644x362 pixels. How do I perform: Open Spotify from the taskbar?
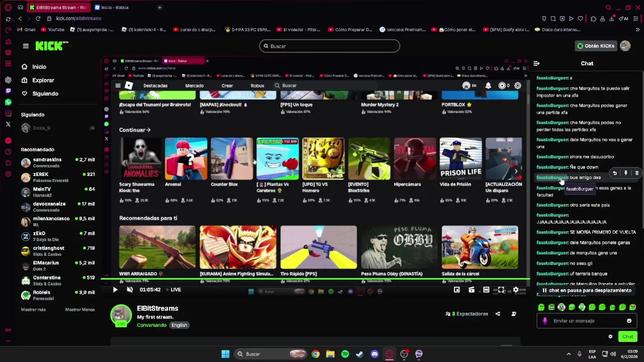345,354
